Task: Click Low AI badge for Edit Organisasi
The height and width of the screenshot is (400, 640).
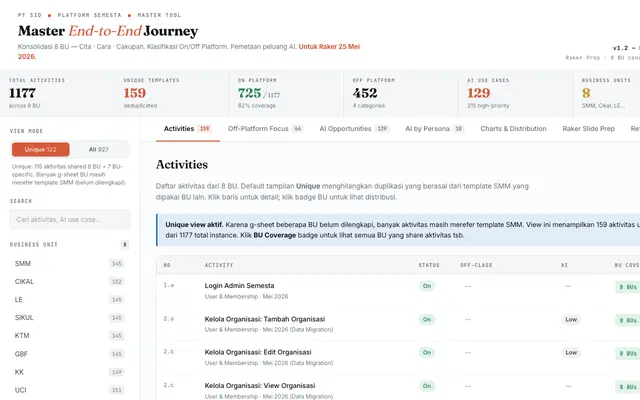Action: coord(571,352)
